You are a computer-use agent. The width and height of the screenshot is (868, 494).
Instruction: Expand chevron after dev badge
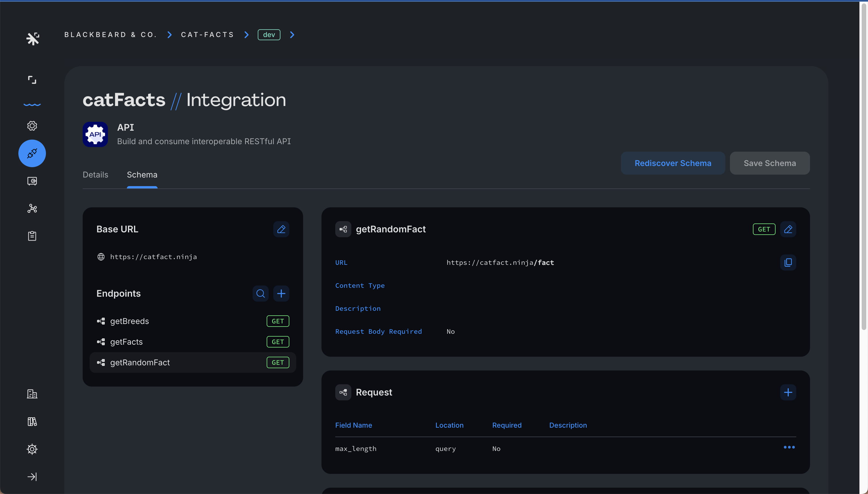[x=292, y=35]
